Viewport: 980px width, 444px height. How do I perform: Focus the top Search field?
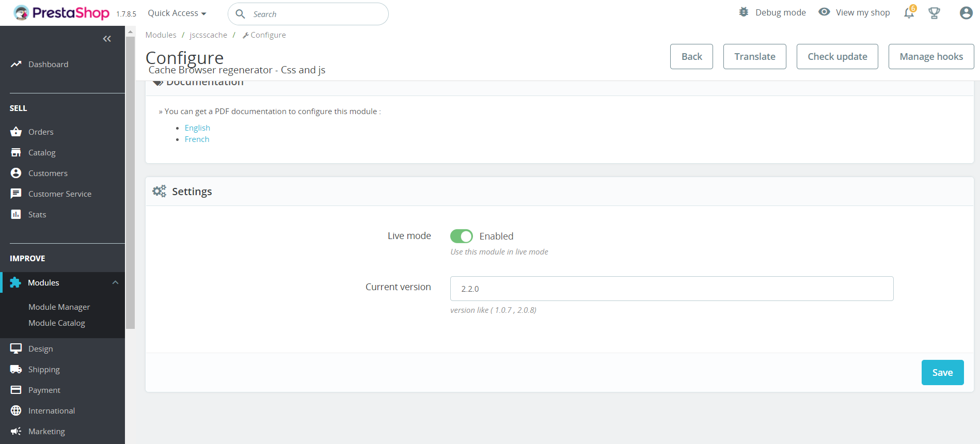click(x=308, y=14)
